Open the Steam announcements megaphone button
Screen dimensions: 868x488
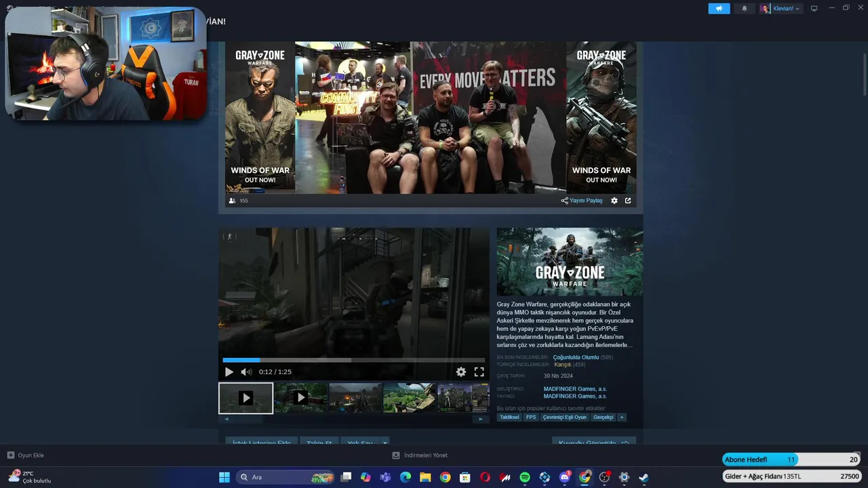pyautogui.click(x=719, y=8)
